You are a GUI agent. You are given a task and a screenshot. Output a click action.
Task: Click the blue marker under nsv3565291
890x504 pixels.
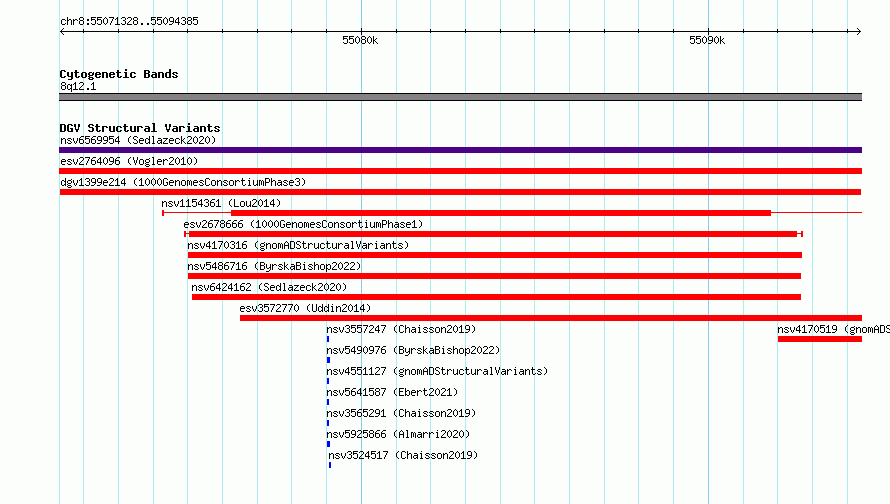click(328, 423)
